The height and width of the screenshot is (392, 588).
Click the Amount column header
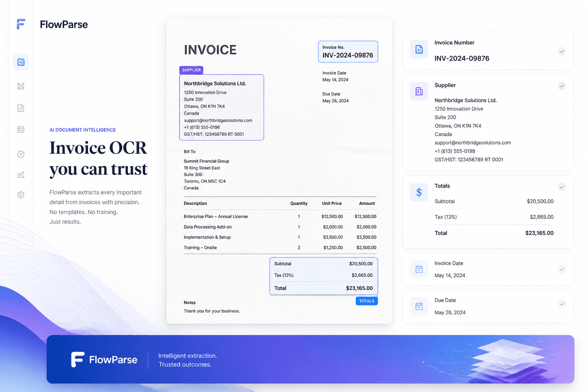click(x=367, y=204)
